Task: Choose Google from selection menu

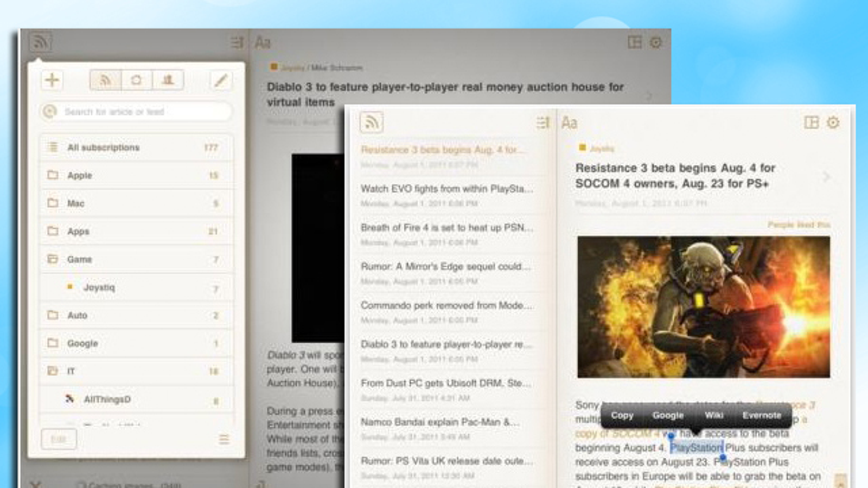Action: tap(668, 415)
